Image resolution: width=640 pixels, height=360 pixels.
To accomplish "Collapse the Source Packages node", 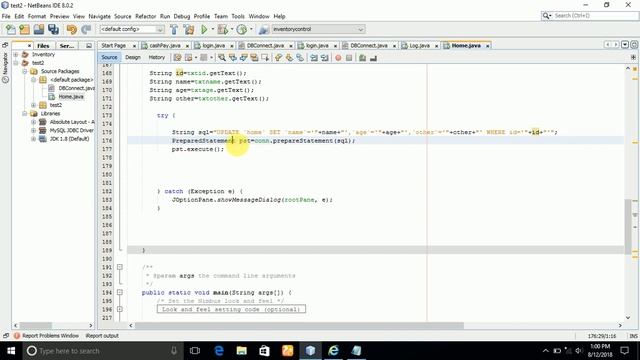I will [24, 71].
